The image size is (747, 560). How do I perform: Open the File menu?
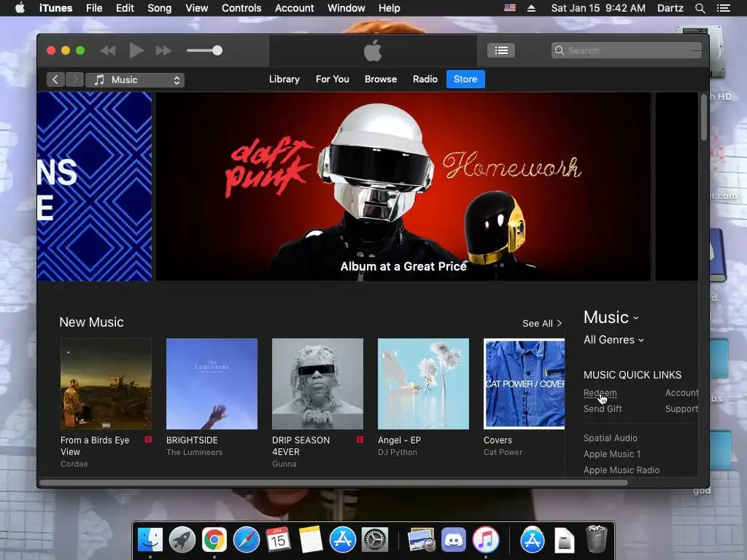point(94,8)
